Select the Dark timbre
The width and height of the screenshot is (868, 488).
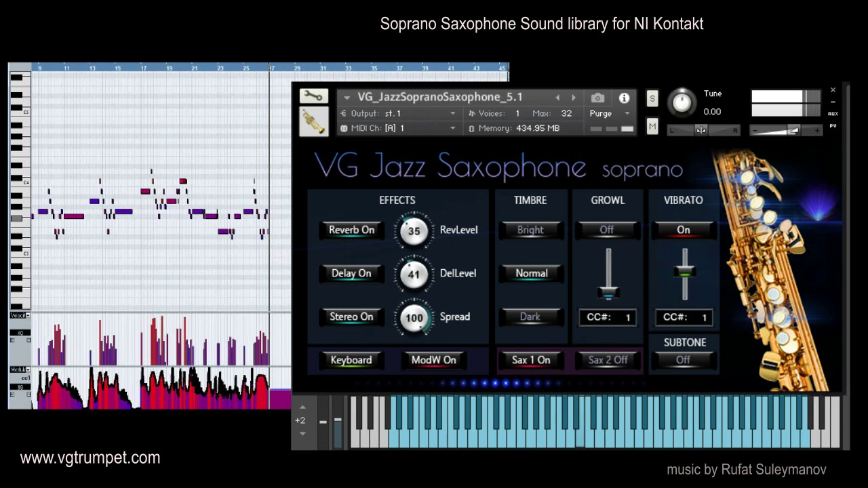click(x=530, y=317)
